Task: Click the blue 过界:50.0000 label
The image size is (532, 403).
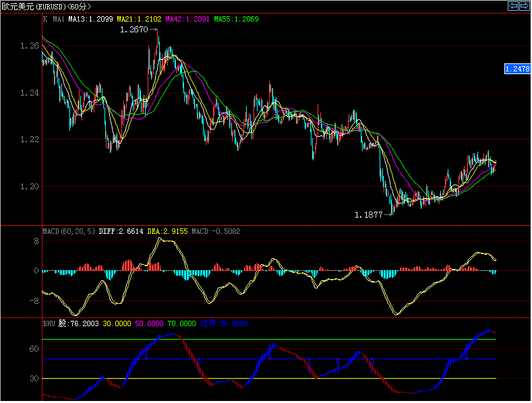Action: tap(224, 323)
